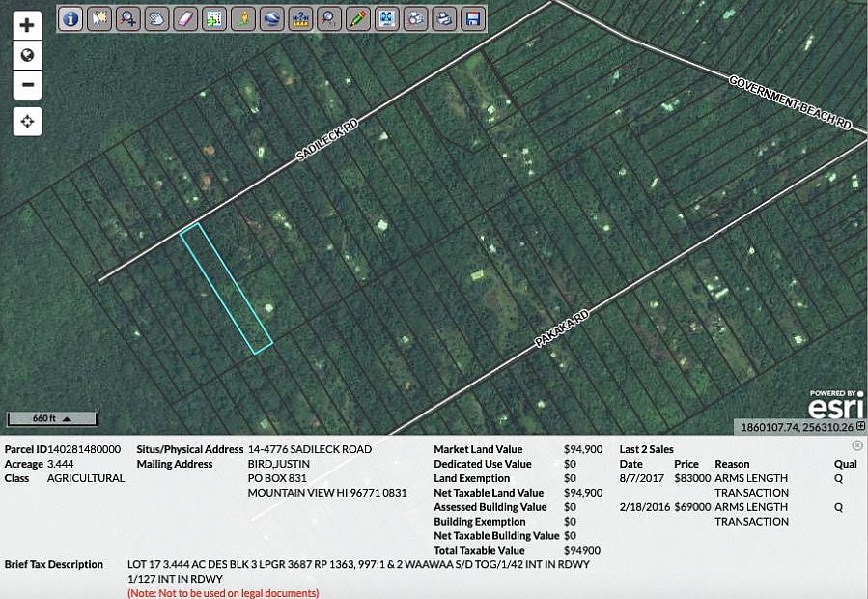The height and width of the screenshot is (599, 868).
Task: Click the globe default extent button
Action: click(x=27, y=55)
